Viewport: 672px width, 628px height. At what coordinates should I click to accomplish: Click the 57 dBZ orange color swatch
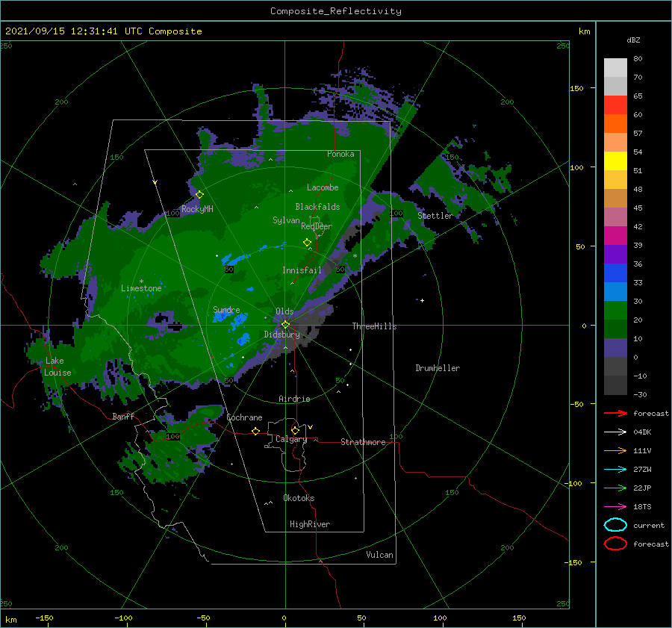tap(615, 123)
